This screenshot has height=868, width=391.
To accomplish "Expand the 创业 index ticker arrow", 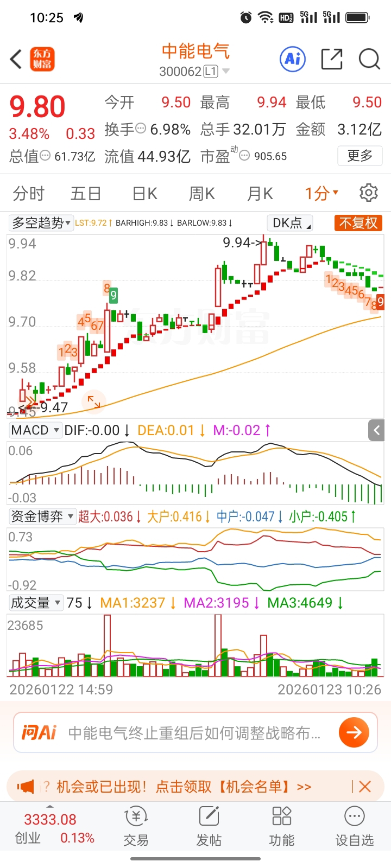I will click(x=50, y=807).
